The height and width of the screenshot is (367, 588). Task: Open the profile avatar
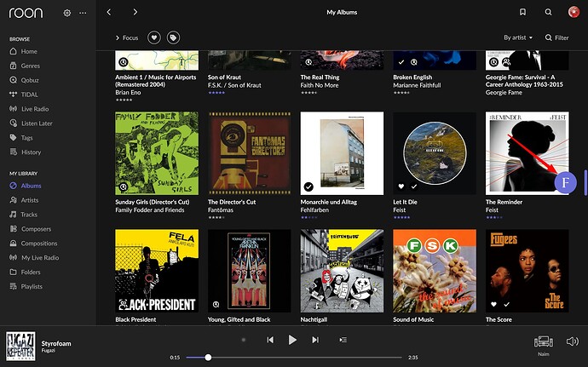pos(574,12)
